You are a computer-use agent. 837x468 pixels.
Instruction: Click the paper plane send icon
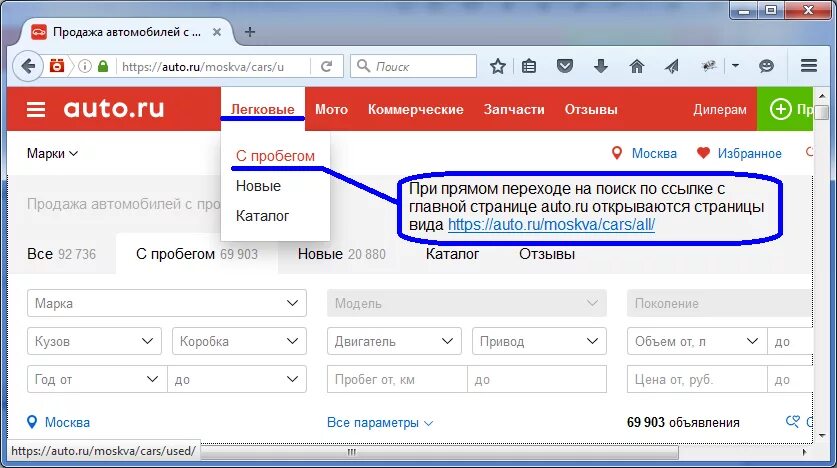pos(672,66)
